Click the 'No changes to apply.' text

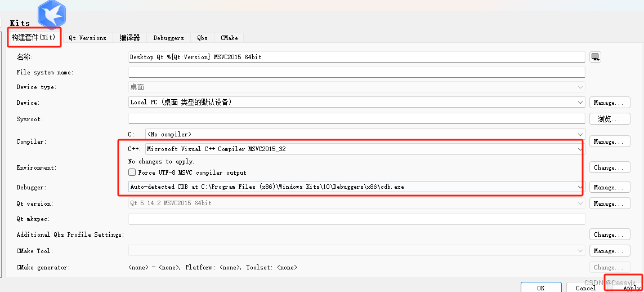162,162
